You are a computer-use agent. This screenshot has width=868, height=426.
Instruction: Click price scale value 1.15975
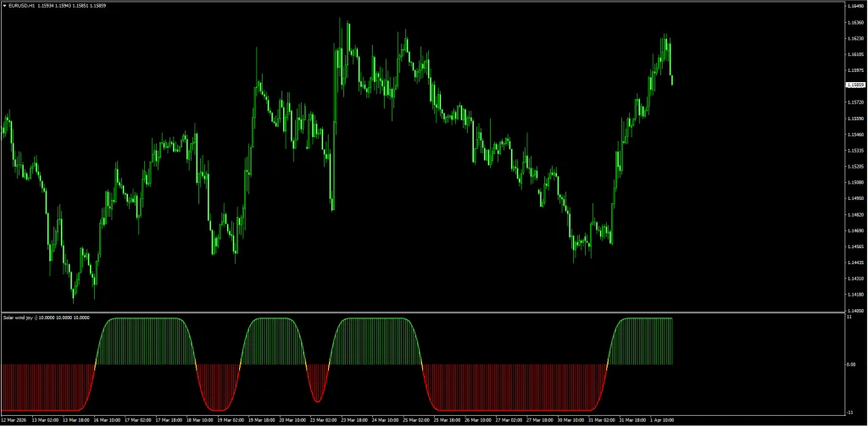pos(855,70)
